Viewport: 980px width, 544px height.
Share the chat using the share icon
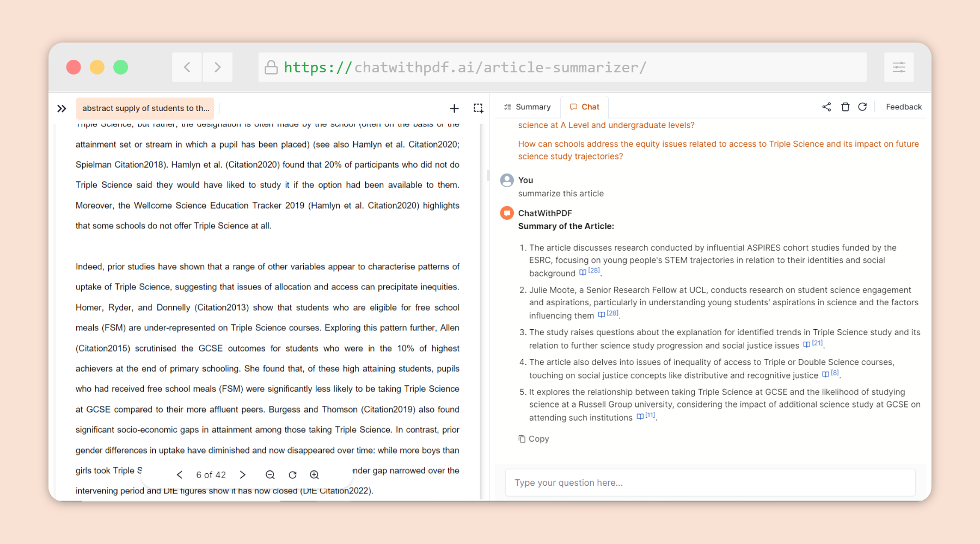tap(826, 107)
